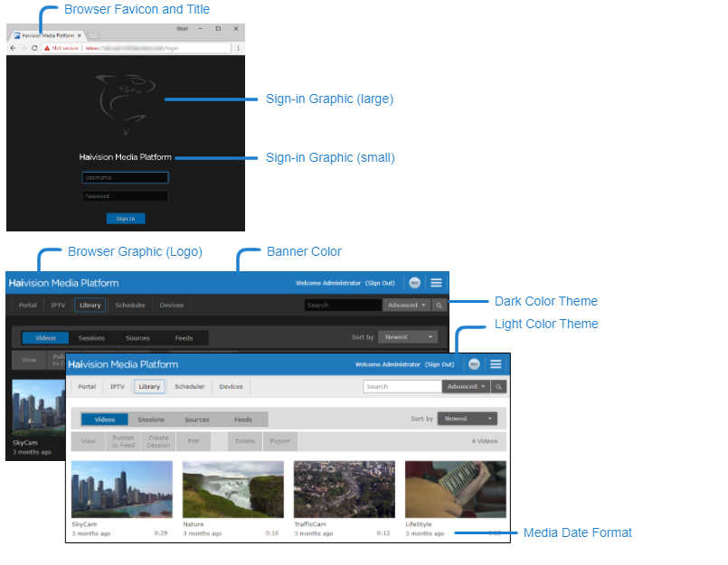Image resolution: width=728 pixels, height=565 pixels.
Task: Reload the sign-in page in the browser
Action: click(x=34, y=48)
